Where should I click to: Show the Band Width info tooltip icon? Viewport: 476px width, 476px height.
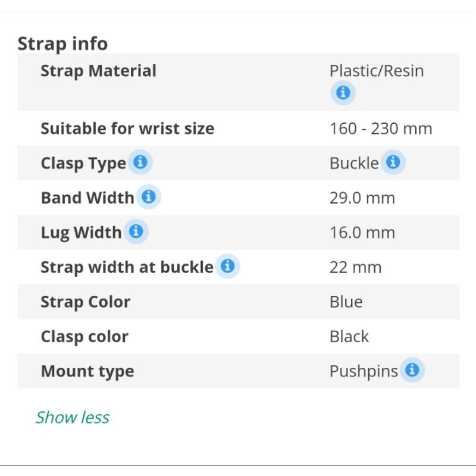(x=149, y=197)
